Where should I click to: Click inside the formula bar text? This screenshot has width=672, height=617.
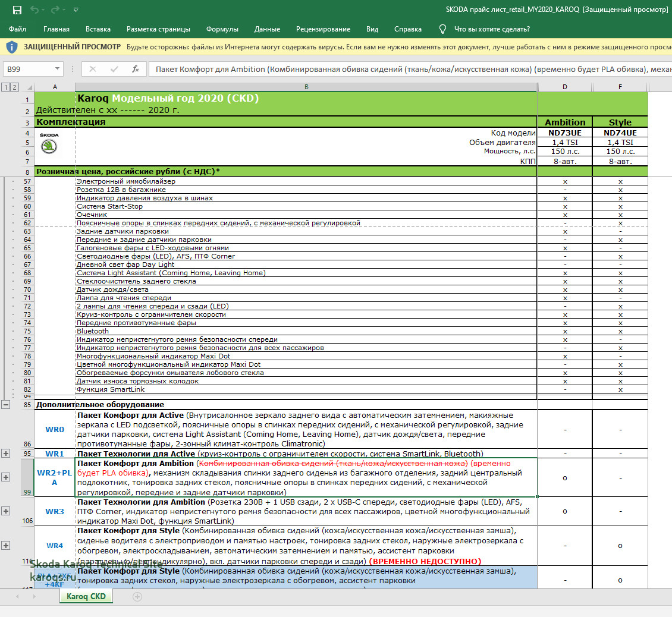[x=410, y=69]
